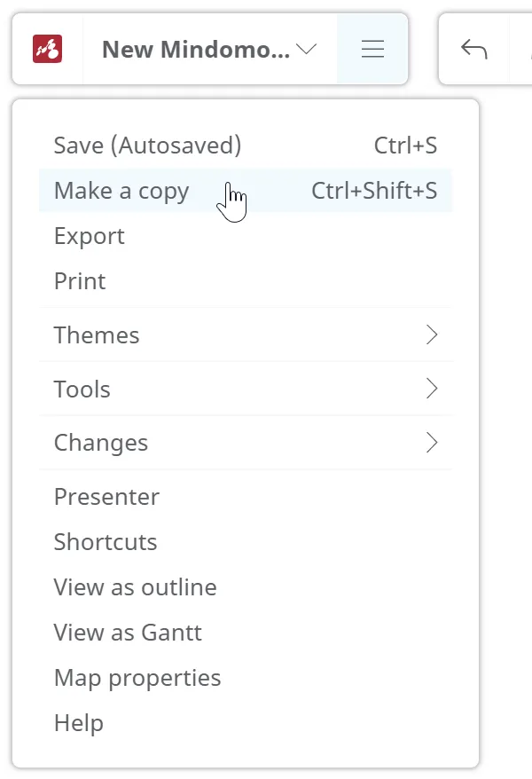Switch to View as outline

point(135,587)
